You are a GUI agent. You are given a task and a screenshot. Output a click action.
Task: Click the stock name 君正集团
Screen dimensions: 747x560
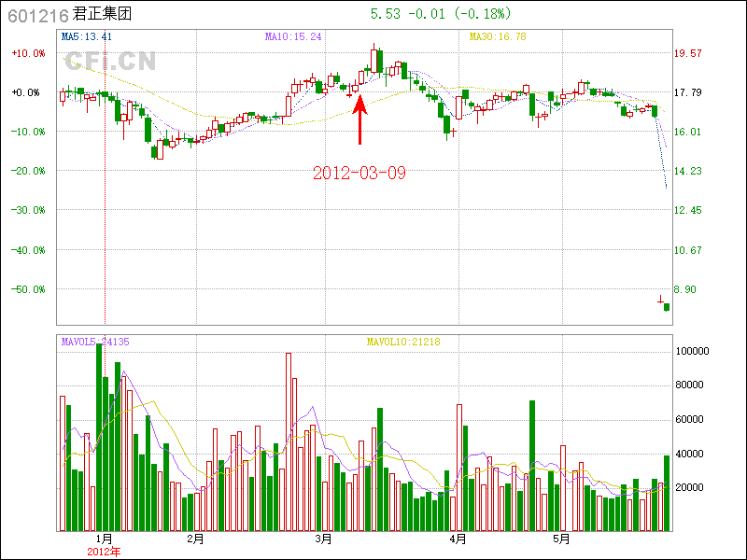(x=102, y=14)
